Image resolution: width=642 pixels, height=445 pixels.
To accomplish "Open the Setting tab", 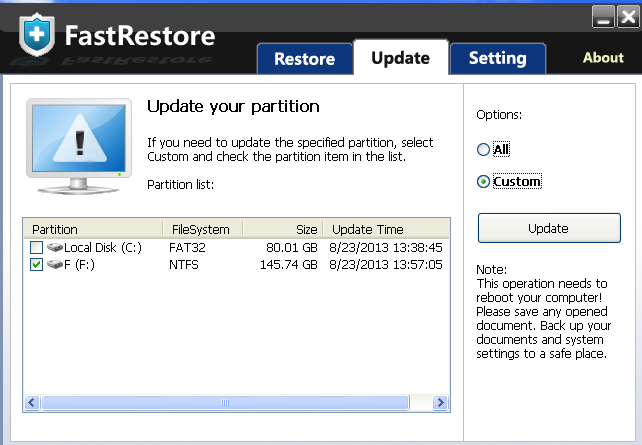I will pyautogui.click(x=497, y=58).
